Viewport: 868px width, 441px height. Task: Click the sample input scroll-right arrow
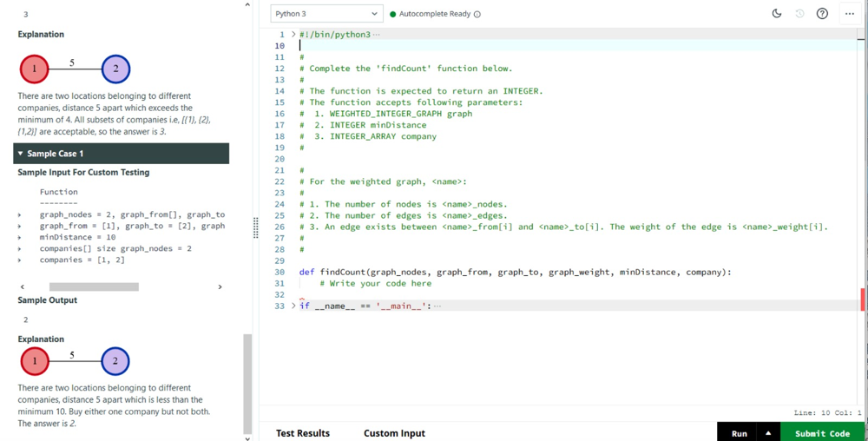point(220,286)
